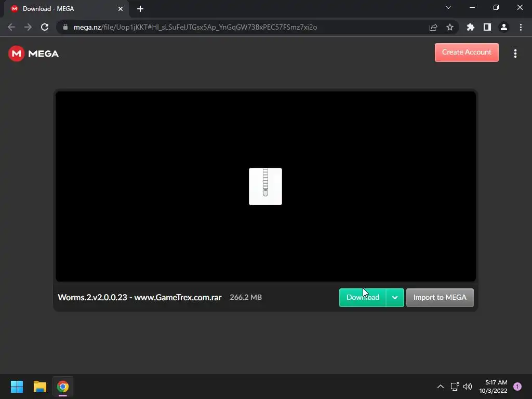Restore down the Chrome window

click(496, 7)
